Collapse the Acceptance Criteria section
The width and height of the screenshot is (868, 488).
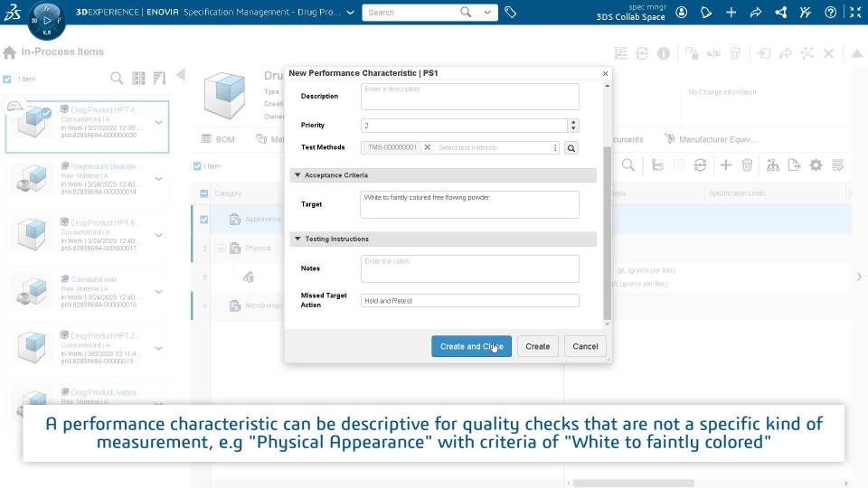pyautogui.click(x=297, y=174)
